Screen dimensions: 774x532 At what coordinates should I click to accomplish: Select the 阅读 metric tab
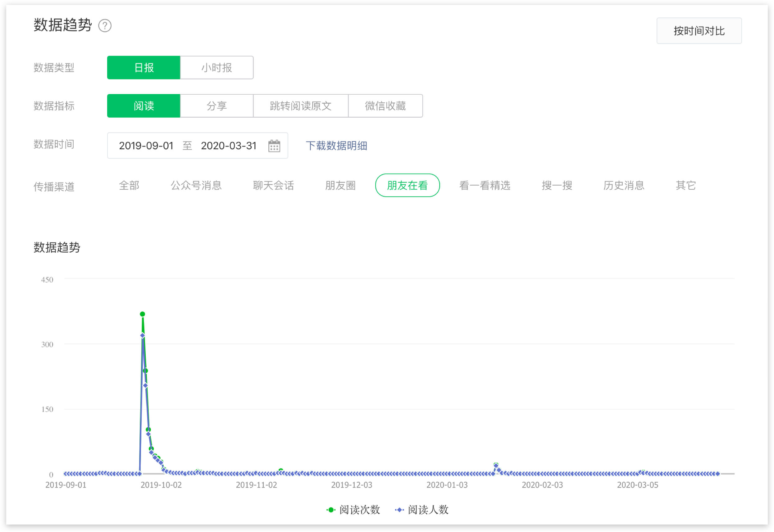[143, 106]
